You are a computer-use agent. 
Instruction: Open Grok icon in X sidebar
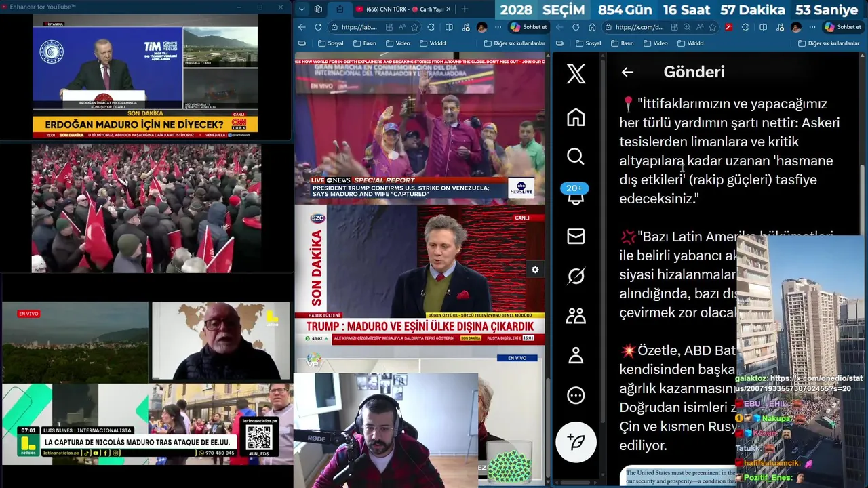[x=576, y=276]
